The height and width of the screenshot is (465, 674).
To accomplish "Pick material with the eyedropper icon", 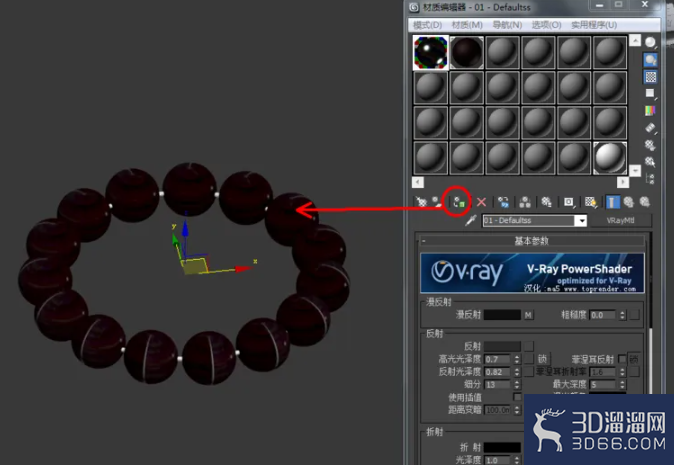I will click(471, 221).
